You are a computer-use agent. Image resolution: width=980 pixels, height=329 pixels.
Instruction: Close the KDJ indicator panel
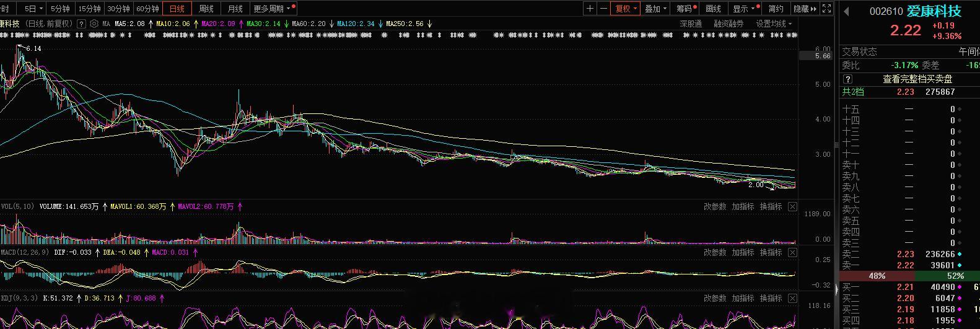pos(792,299)
